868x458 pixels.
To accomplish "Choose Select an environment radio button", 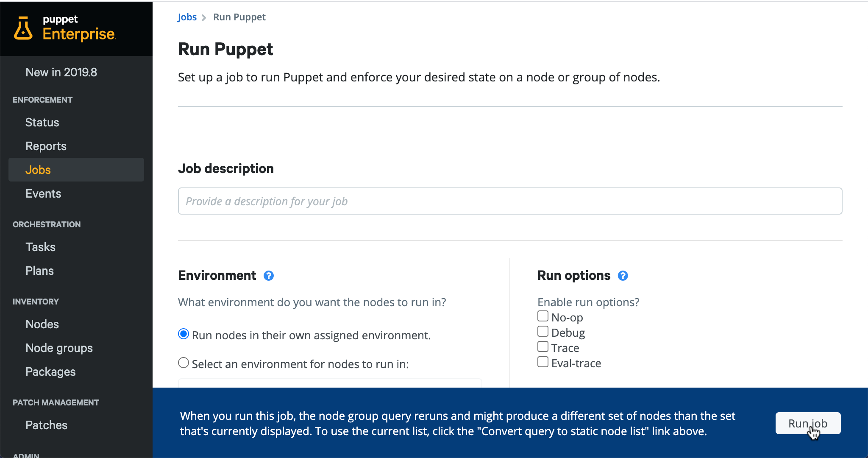I will (x=184, y=363).
